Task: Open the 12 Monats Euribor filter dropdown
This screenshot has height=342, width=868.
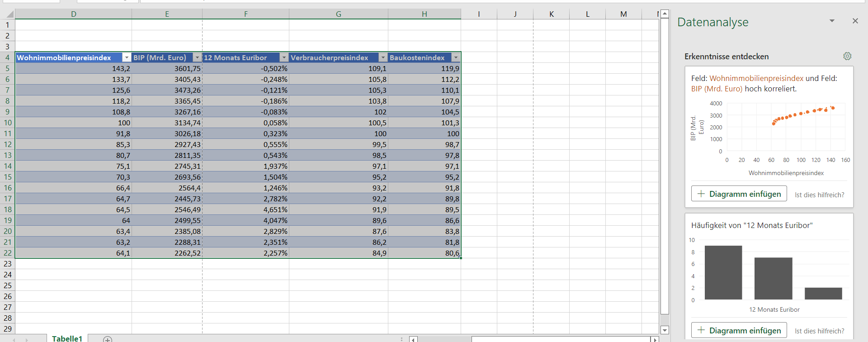Action: (x=284, y=57)
